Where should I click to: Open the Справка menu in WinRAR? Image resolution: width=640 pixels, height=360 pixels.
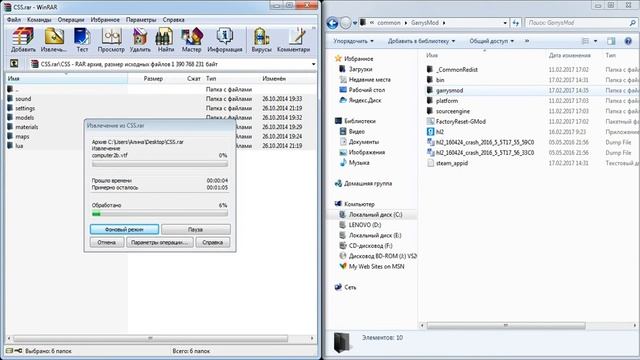coord(173,20)
